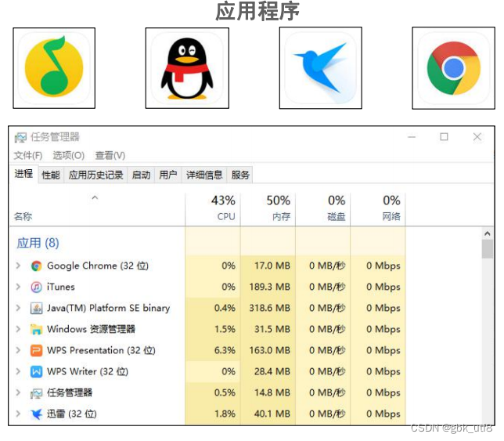The image size is (504, 441).
Task: Expand the WPS Writer process group
Action: (18, 371)
